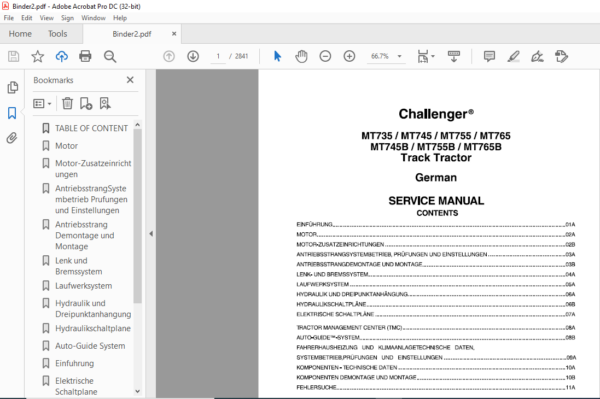The height and width of the screenshot is (399, 600).
Task: Select the Hand pan tool
Action: (x=301, y=56)
